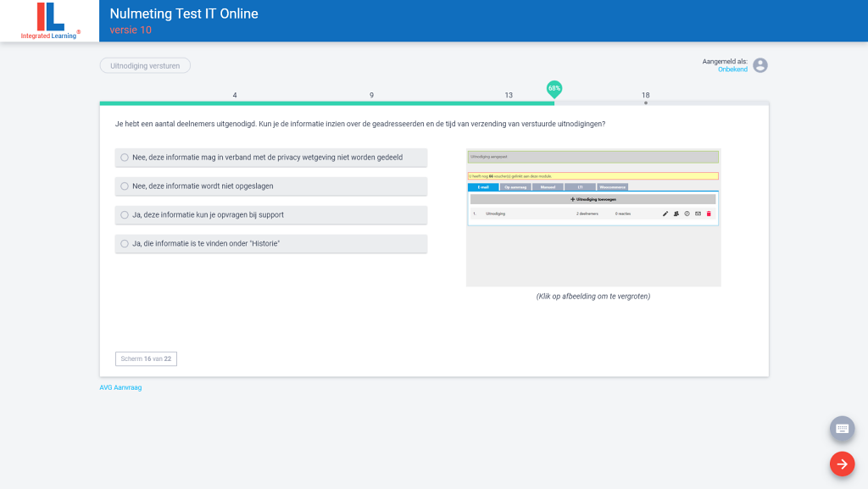Click the pencil edit icon in the screenshot
Screen dimensions: 868x489
665,214
